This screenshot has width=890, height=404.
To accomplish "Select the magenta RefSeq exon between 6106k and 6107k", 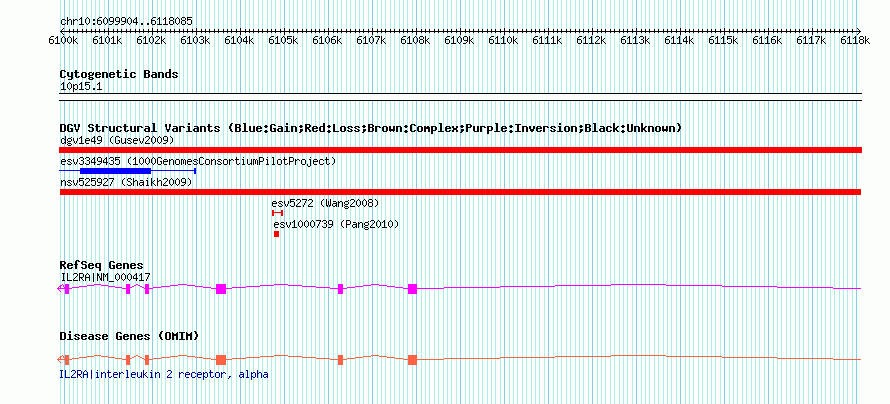I will (x=341, y=289).
